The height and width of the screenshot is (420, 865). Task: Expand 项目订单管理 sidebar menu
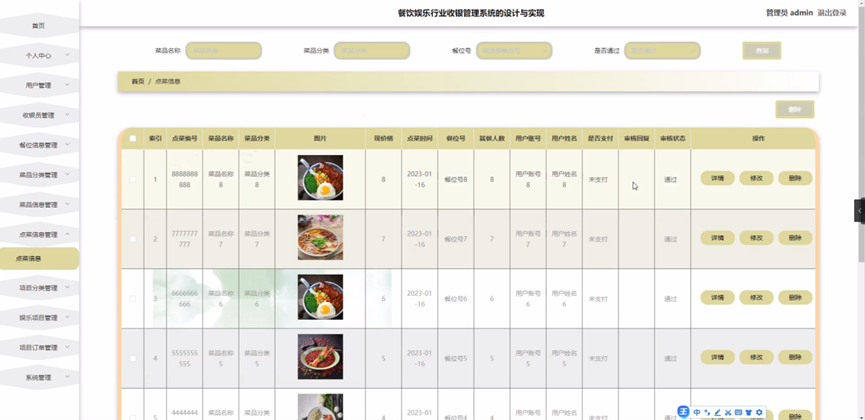39,348
